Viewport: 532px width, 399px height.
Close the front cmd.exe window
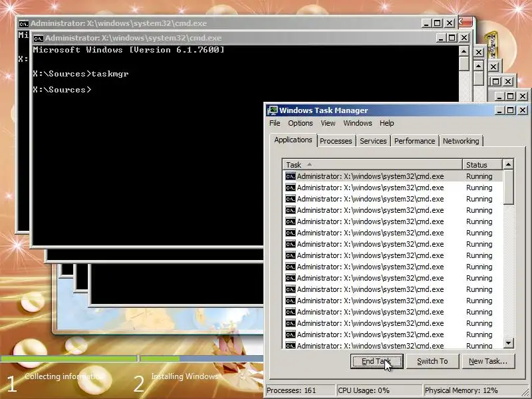[x=464, y=38]
